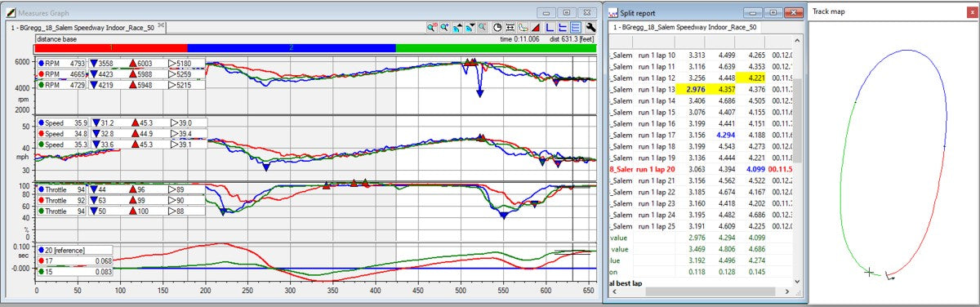Screen dimensions: 980x307
Task: Select the Split report Salem Speedway tab
Action: pos(684,27)
